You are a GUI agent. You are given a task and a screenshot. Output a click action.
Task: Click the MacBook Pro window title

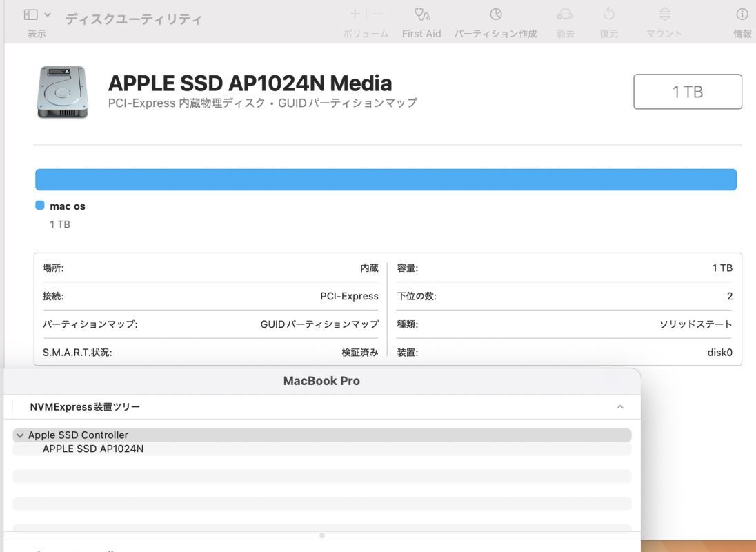321,381
